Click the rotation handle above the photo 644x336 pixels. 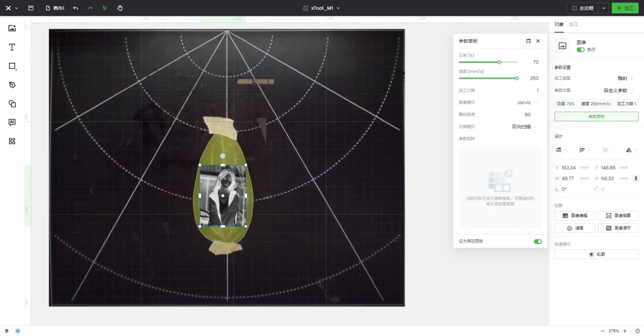pyautogui.click(x=222, y=156)
